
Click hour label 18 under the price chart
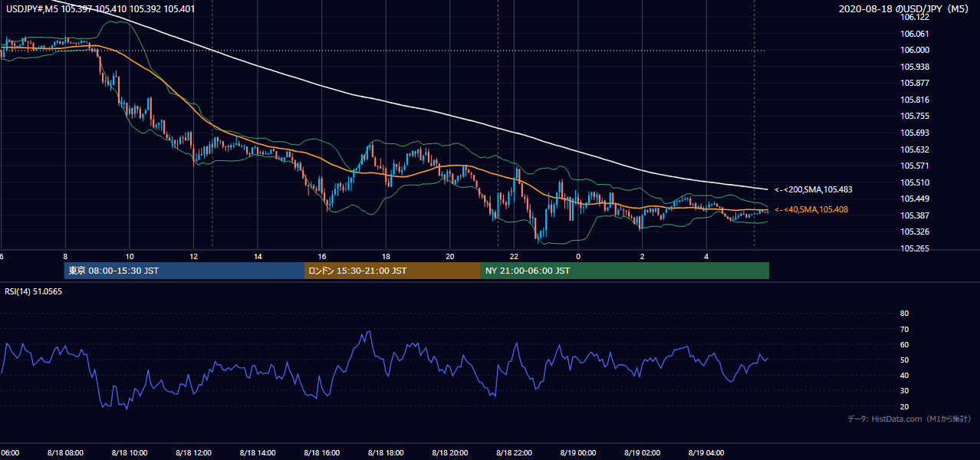pos(386,256)
